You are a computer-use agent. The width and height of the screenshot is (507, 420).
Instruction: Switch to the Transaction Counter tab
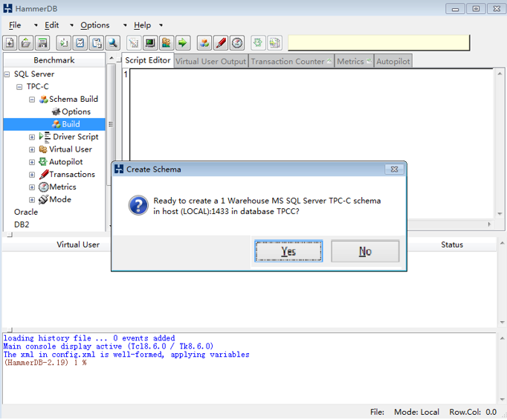pyautogui.click(x=291, y=61)
